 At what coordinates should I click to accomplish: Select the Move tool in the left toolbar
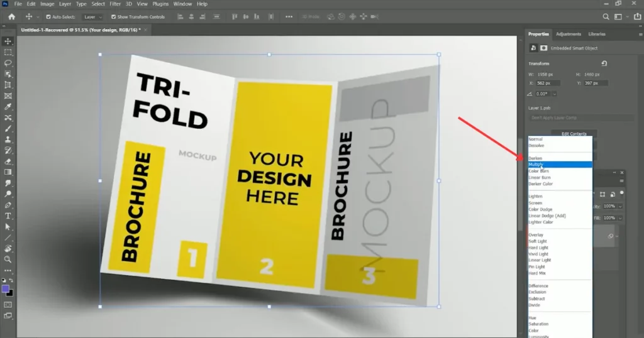pyautogui.click(x=8, y=41)
